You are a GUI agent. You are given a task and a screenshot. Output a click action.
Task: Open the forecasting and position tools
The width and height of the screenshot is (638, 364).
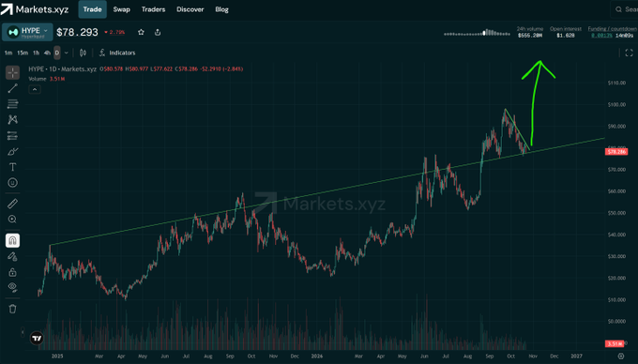(12, 135)
